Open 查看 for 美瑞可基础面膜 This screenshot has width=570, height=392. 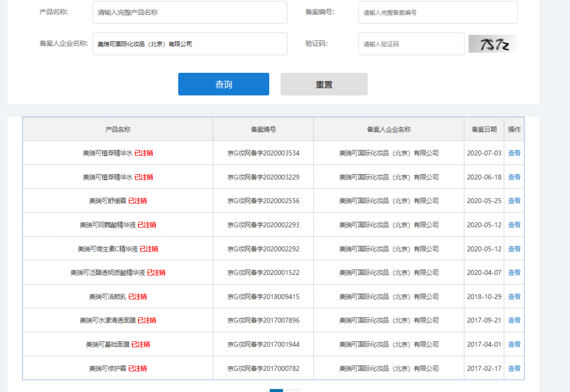click(514, 345)
